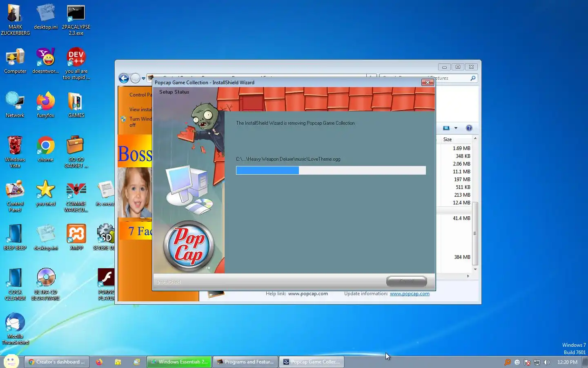Select the desktop.ini icon beside XMPP
This screenshot has height=368, width=588.
(46, 238)
